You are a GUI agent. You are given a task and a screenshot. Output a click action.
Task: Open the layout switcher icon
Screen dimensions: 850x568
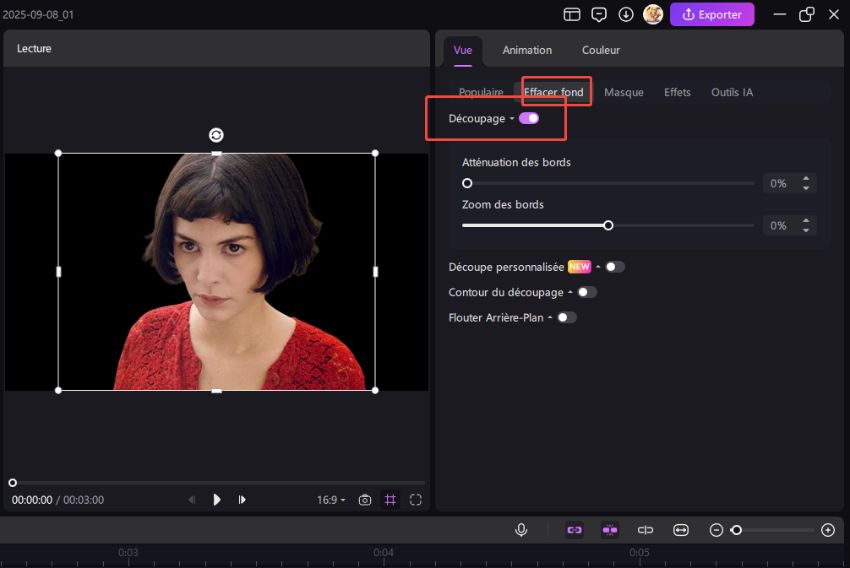click(x=571, y=15)
